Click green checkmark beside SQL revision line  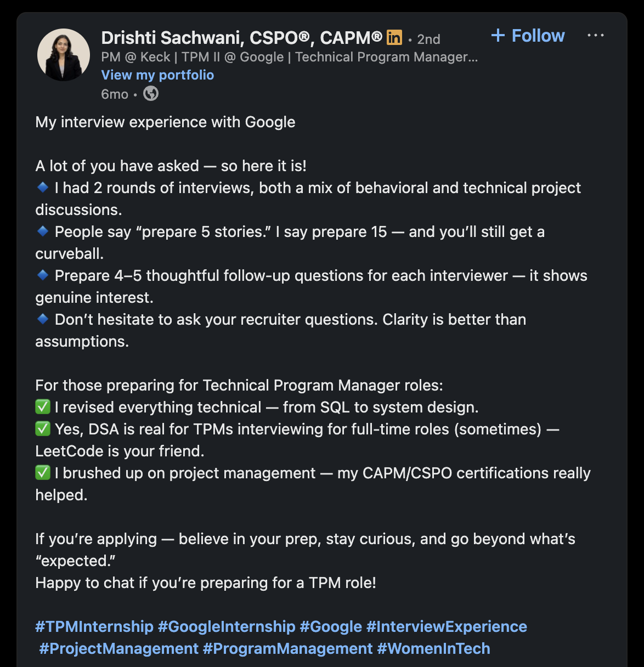pyautogui.click(x=43, y=407)
